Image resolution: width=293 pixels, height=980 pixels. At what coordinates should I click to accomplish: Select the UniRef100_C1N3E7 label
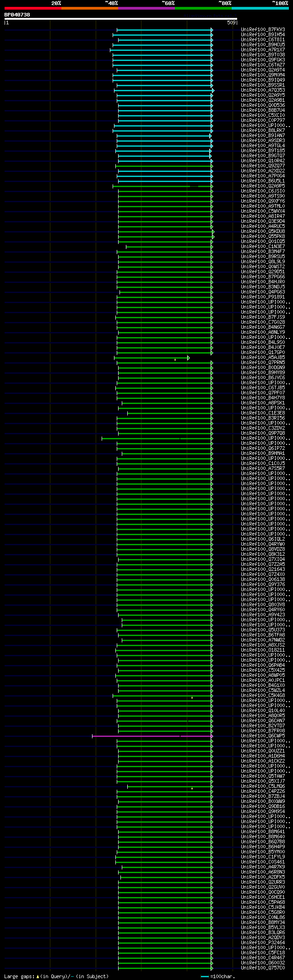point(263,247)
